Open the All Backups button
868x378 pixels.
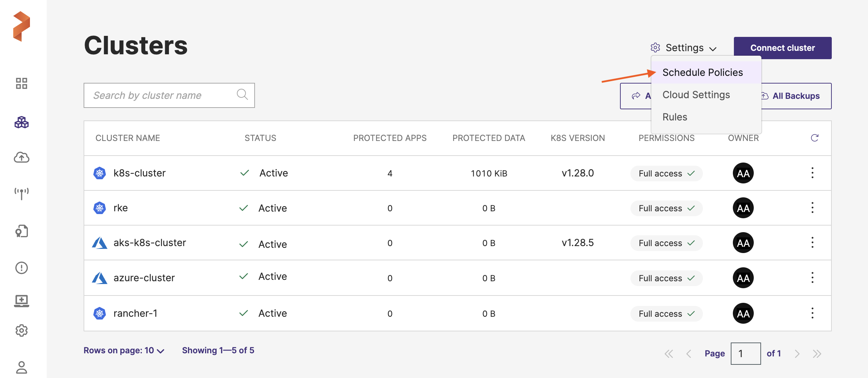pos(796,96)
